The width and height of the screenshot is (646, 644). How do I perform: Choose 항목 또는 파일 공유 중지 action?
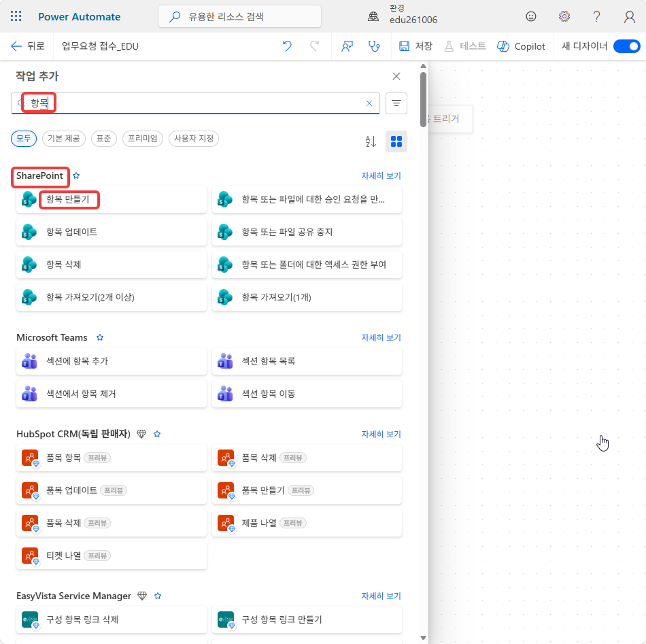pyautogui.click(x=307, y=232)
